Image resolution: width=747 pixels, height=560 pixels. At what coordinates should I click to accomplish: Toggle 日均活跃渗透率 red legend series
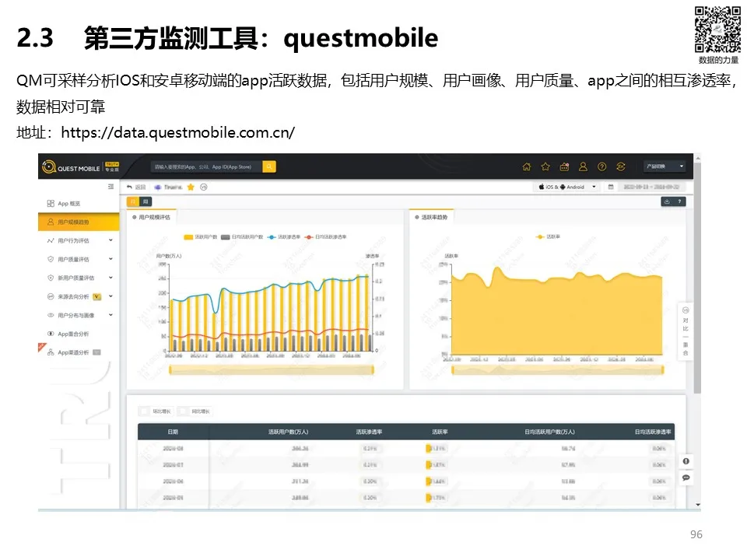(325, 236)
